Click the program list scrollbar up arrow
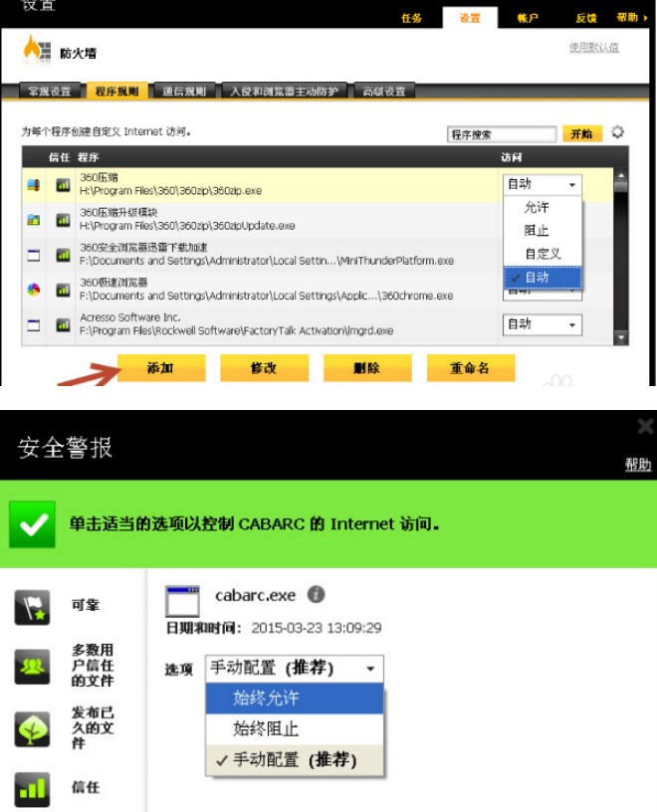The width and height of the screenshot is (657, 812). (x=621, y=174)
